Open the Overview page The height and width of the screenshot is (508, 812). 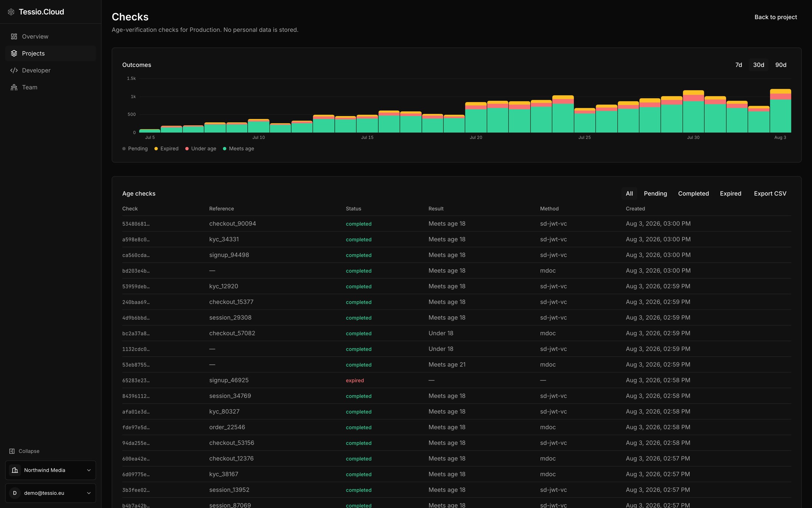(51, 37)
